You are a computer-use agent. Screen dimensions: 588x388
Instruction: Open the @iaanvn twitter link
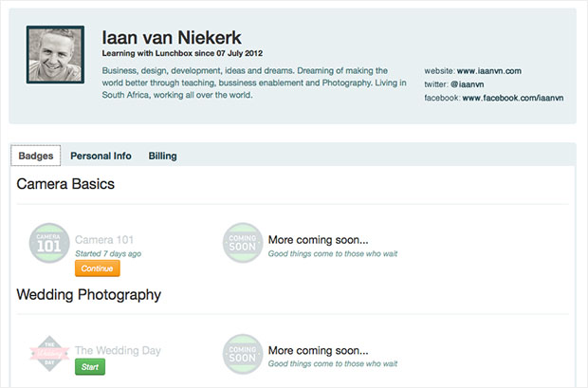click(469, 83)
